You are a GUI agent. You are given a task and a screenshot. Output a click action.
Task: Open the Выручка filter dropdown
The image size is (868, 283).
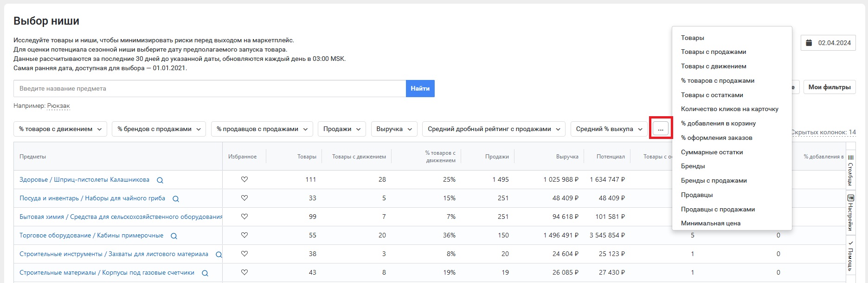394,129
